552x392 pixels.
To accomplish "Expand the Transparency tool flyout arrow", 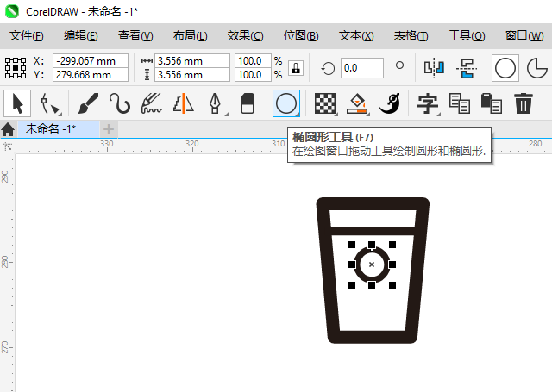I will click(336, 115).
